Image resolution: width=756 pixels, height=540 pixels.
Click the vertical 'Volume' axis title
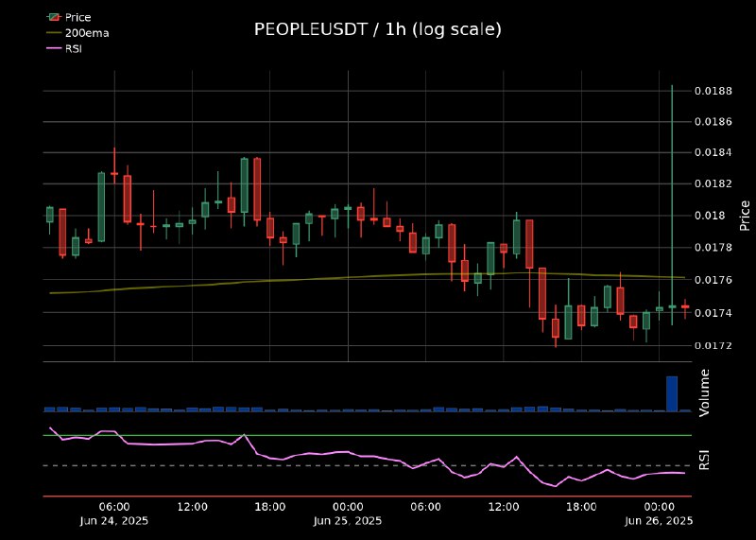coord(704,392)
